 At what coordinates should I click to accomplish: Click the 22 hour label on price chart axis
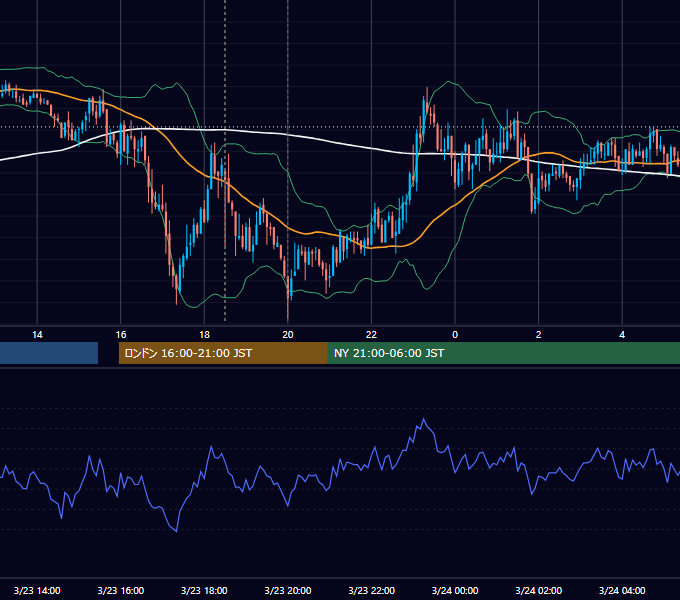click(371, 335)
